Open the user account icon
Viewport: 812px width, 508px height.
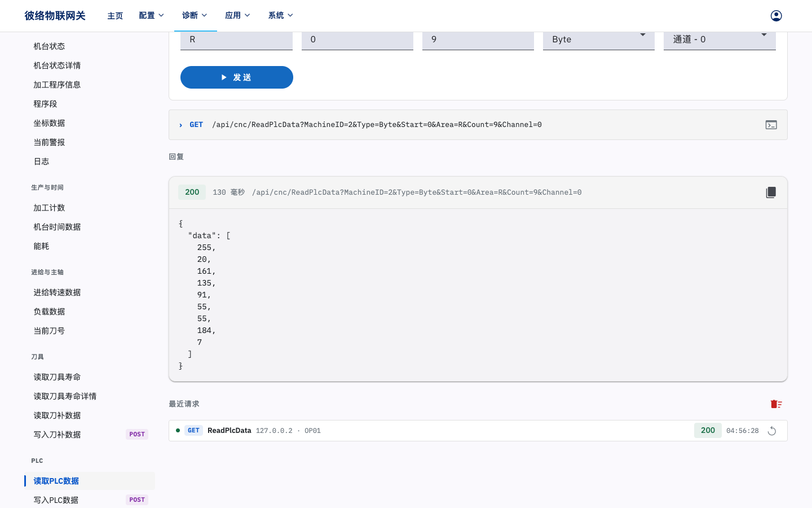(776, 16)
